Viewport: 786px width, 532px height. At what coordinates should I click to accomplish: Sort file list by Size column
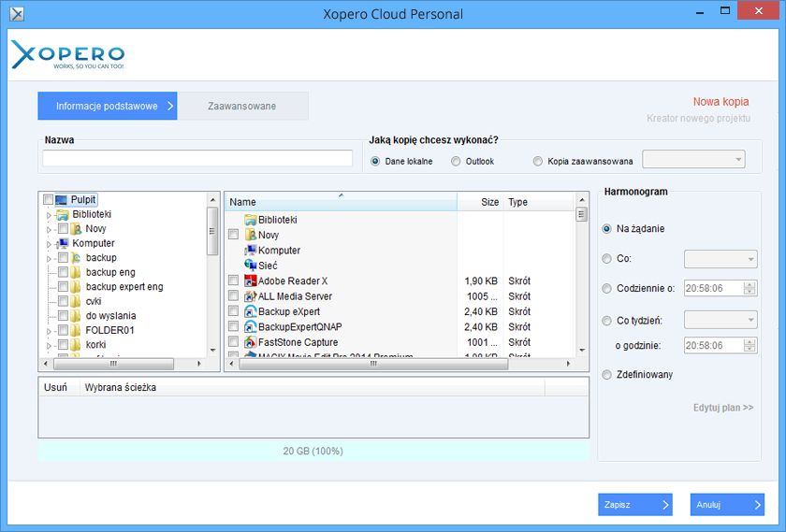tap(480, 202)
